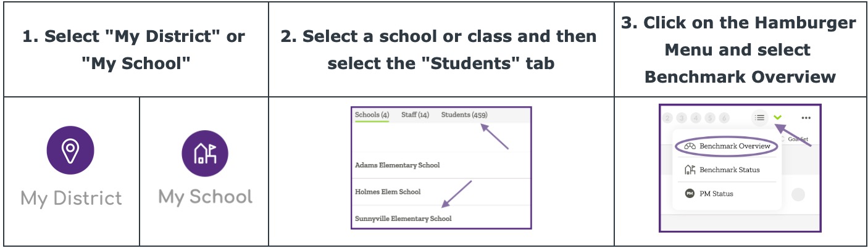Open the Staff (14) tab
This screenshot has width=868, height=248.
(x=415, y=115)
